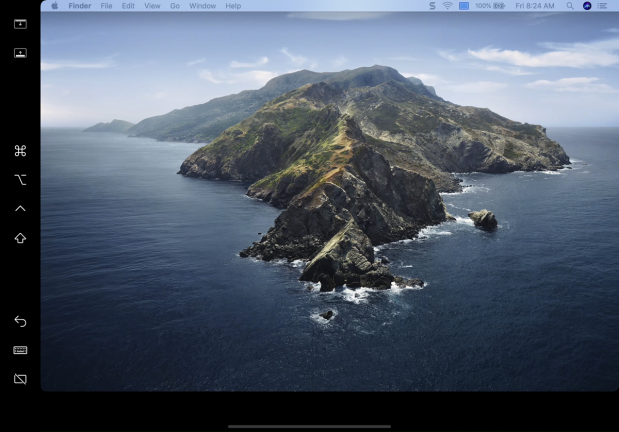Open the Finder menu
Image resolution: width=619 pixels, height=432 pixels.
pos(80,6)
